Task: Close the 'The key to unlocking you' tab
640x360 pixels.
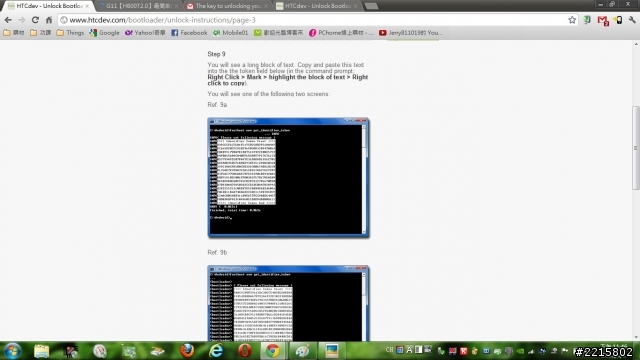Action: (x=266, y=6)
